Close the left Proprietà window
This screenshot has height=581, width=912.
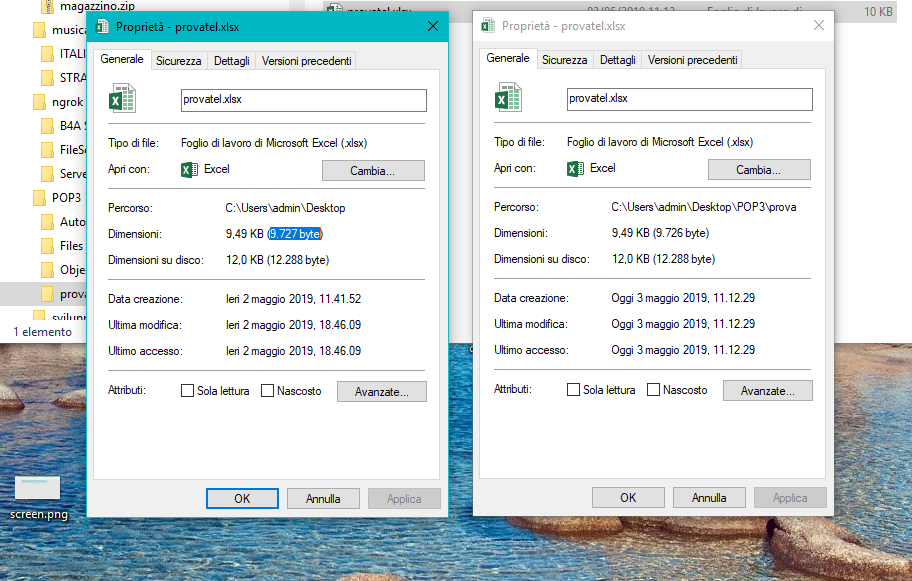point(433,26)
